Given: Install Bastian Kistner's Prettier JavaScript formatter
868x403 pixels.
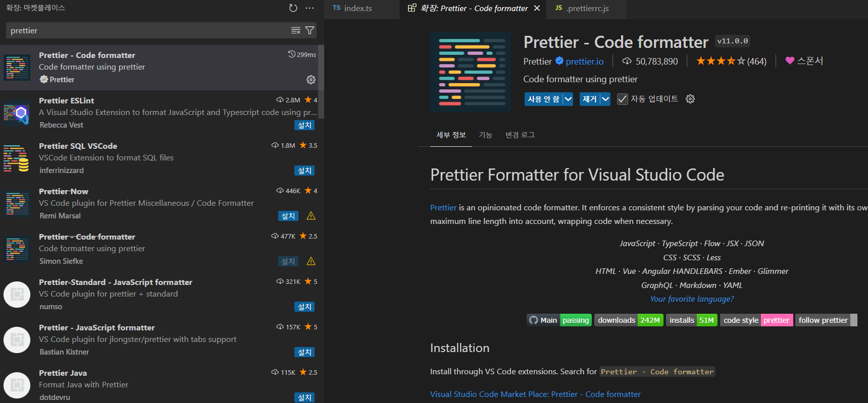Looking at the screenshot, I should 304,352.
